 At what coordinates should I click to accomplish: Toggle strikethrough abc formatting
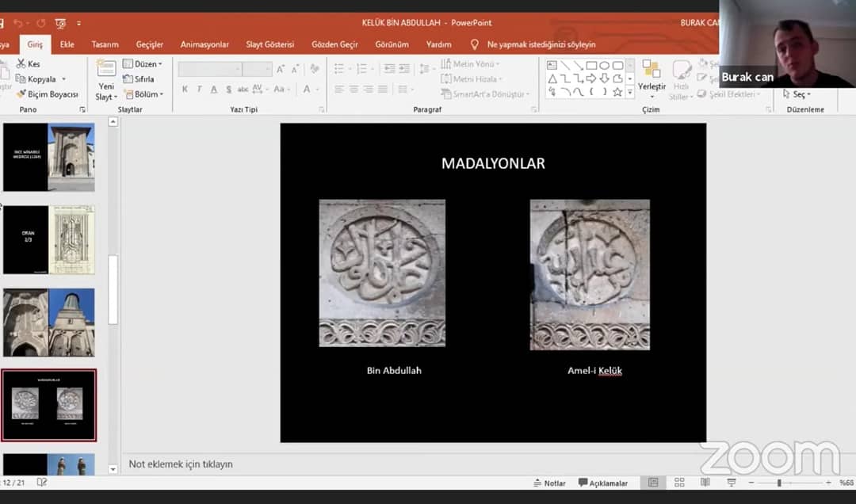243,89
